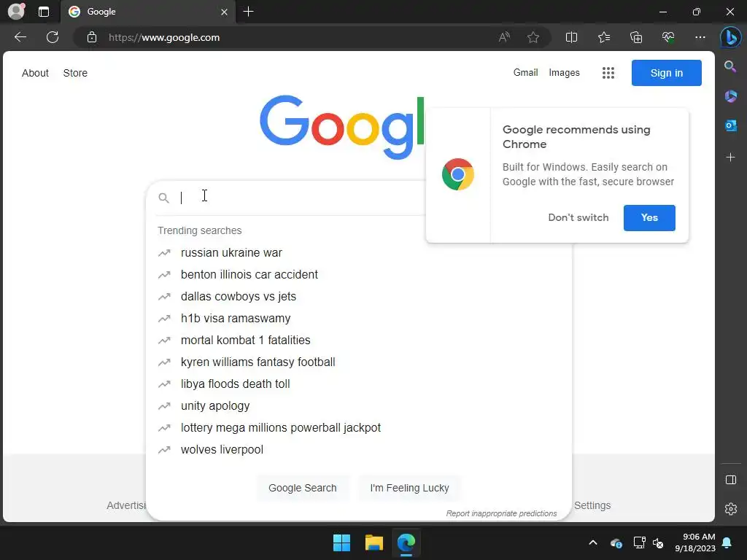
Task: Refresh the current page
Action: [x=53, y=37]
